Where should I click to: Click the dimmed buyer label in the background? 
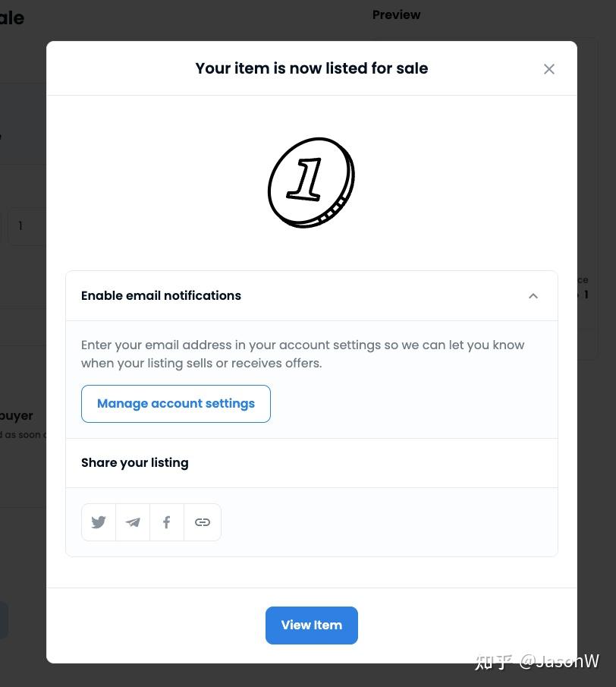17,415
